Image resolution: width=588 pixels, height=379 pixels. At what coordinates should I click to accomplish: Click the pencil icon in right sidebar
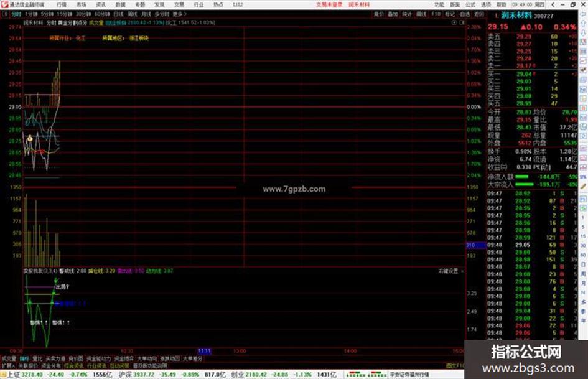(584, 186)
